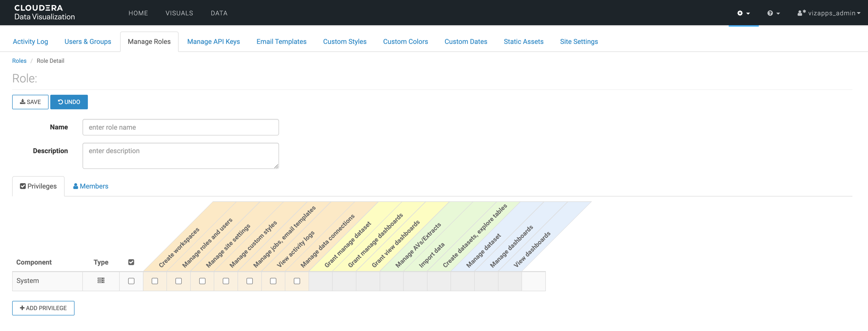Follow the Roles breadcrumb link
868x331 pixels.
19,61
